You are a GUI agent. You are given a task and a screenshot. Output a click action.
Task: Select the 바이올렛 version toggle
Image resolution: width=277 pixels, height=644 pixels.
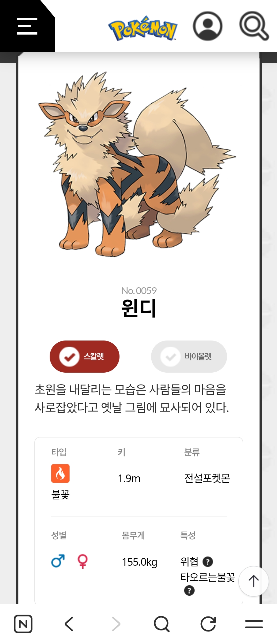pyautogui.click(x=189, y=356)
